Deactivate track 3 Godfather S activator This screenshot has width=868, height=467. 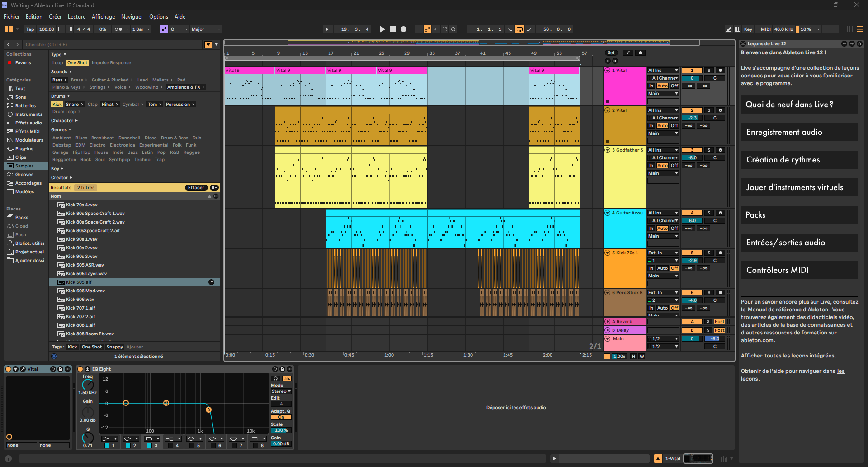692,150
